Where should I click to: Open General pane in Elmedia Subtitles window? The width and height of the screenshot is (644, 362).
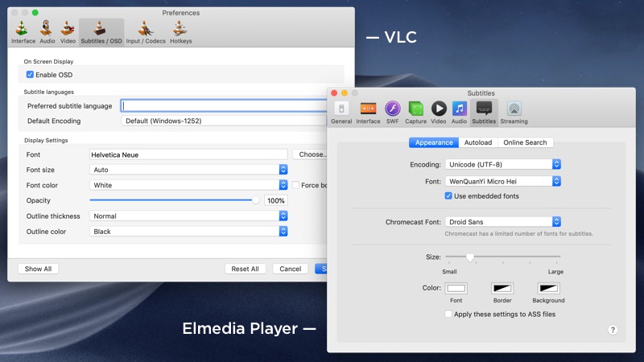point(341,113)
